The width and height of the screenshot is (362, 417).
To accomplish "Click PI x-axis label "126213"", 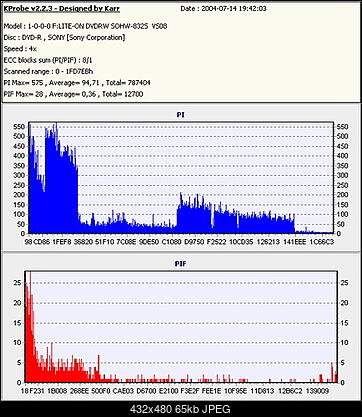I will 268,242.
